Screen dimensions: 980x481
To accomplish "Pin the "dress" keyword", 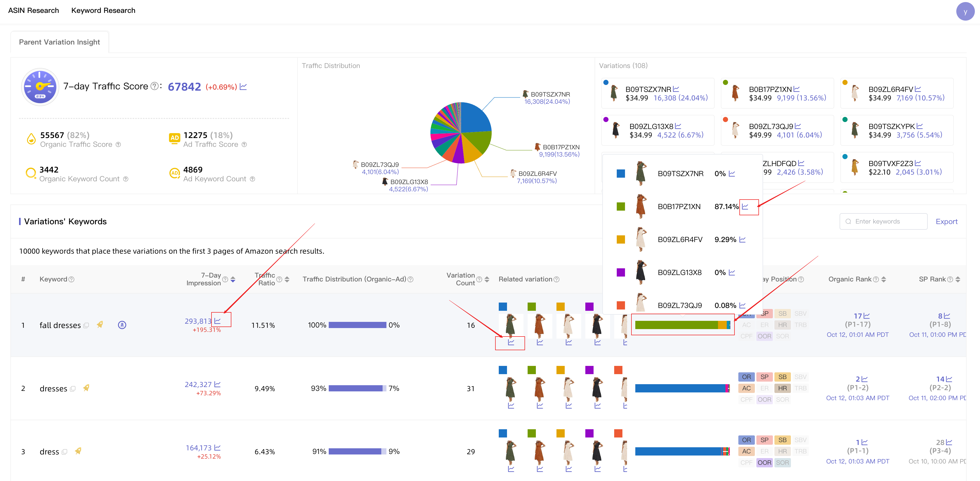I will click(x=78, y=451).
